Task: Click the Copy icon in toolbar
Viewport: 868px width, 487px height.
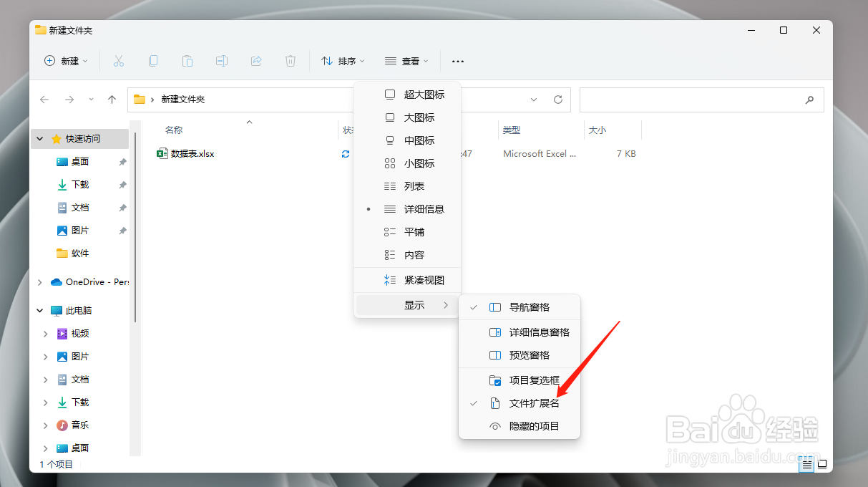Action: pyautogui.click(x=153, y=61)
